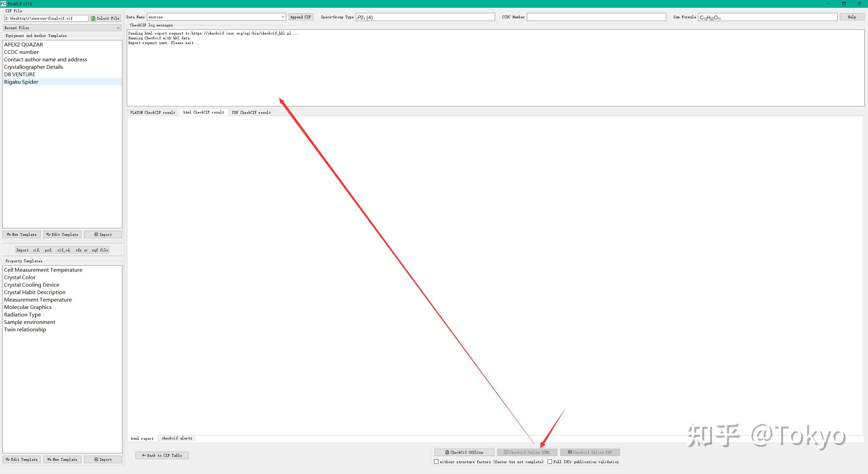The width and height of the screenshot is (868, 474).
Task: Click New Template under Property Templates
Action: tap(62, 459)
